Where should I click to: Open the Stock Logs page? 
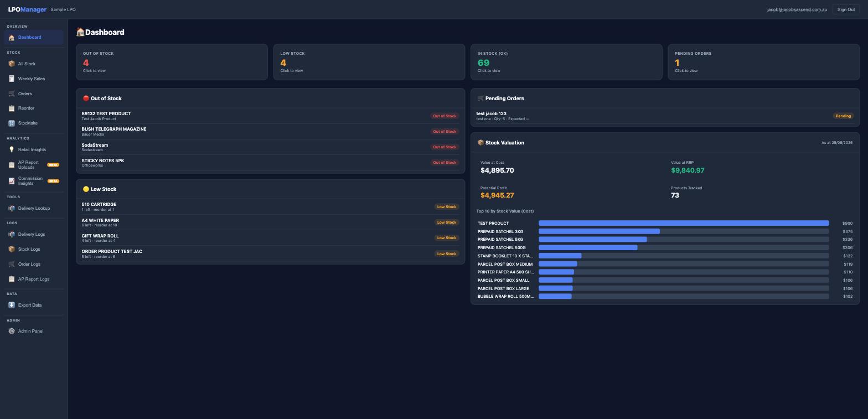34,249
